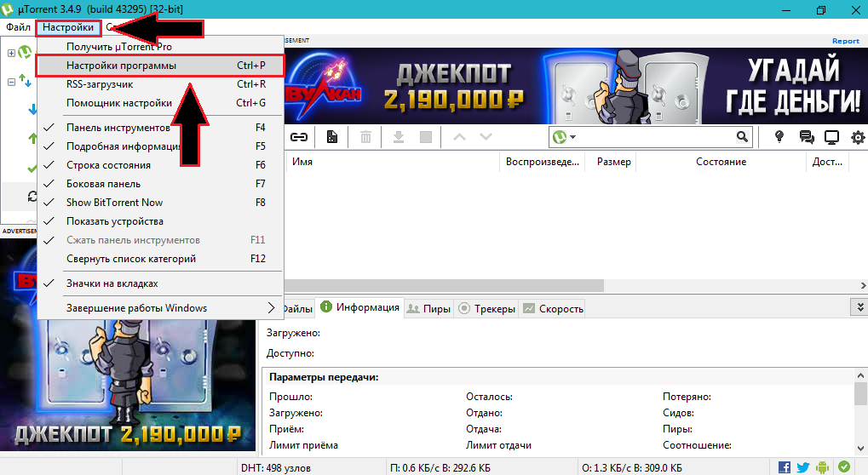
Task: Sort by Состояние column header
Action: pos(721,162)
